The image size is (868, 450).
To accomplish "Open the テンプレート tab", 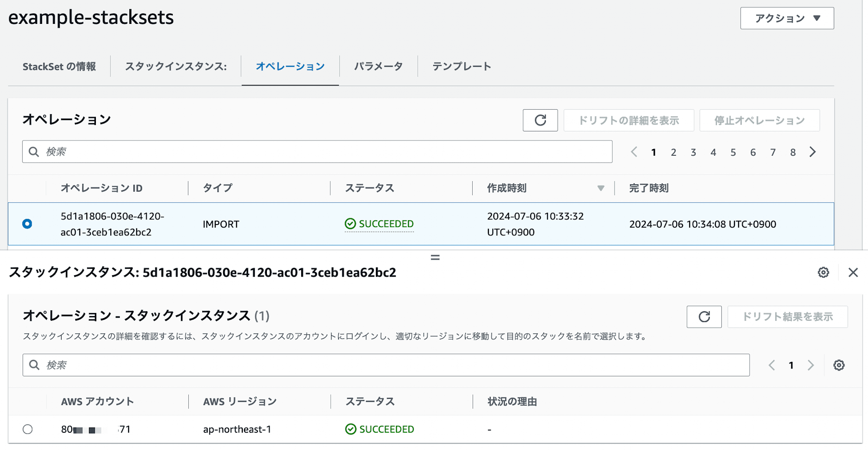I will tap(461, 66).
